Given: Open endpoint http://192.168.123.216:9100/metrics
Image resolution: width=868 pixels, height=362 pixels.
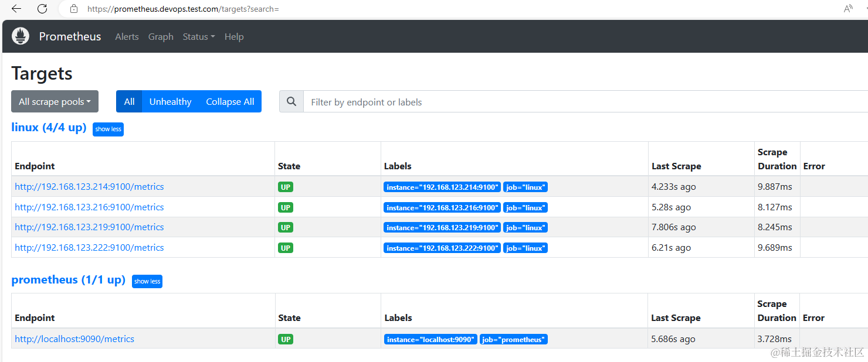Looking at the screenshot, I should (x=89, y=207).
